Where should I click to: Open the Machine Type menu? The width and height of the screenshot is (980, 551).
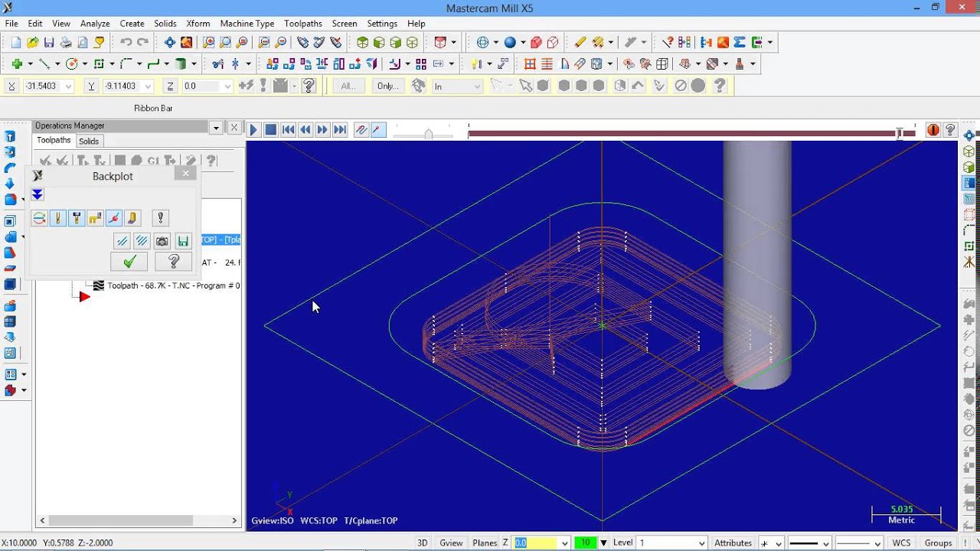tap(247, 24)
